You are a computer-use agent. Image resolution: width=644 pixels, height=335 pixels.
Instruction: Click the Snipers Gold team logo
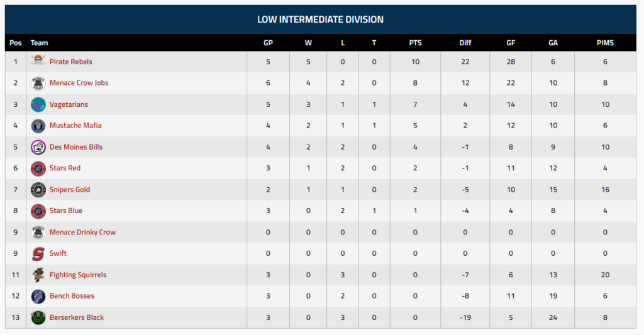(38, 190)
